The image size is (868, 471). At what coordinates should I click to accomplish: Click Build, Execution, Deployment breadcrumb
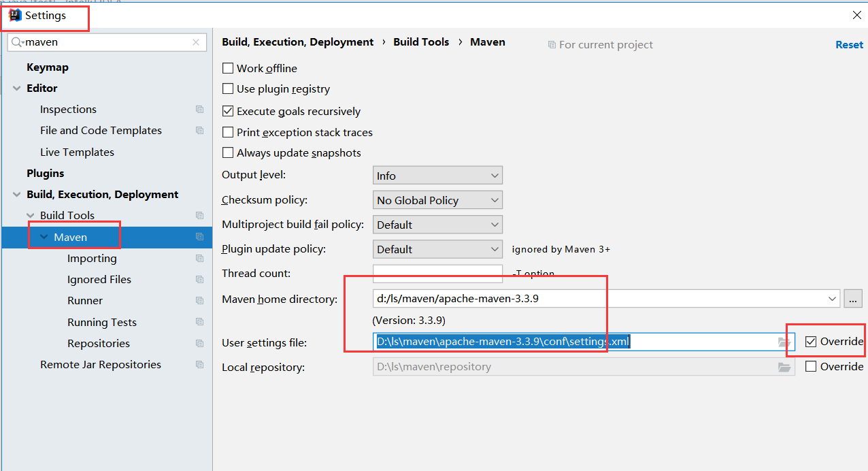click(298, 42)
